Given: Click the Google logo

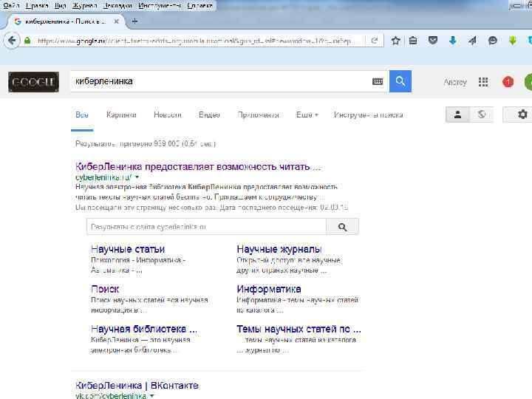Looking at the screenshot, I should pos(33,82).
